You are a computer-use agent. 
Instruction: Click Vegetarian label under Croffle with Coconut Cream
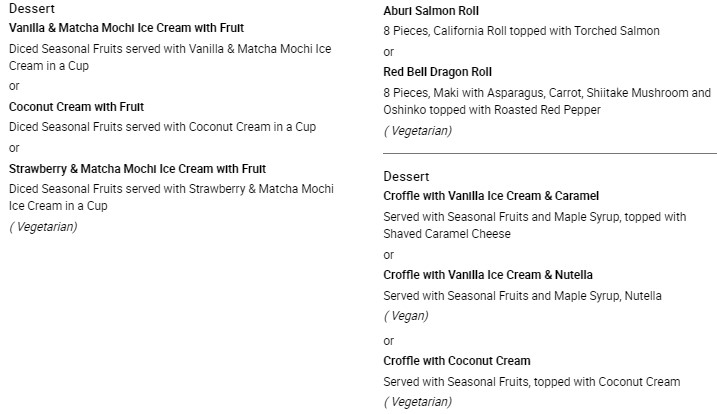(417, 402)
